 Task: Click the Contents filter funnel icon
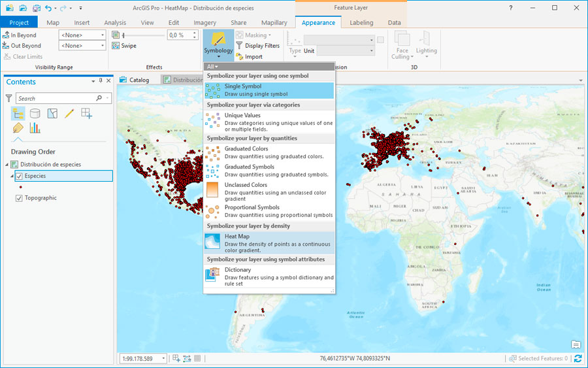click(x=8, y=98)
